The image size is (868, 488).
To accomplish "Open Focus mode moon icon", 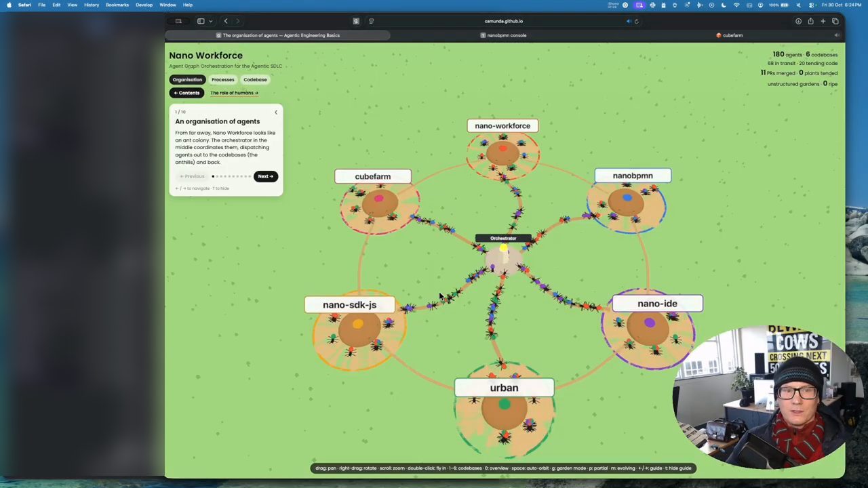I will (x=724, y=5).
